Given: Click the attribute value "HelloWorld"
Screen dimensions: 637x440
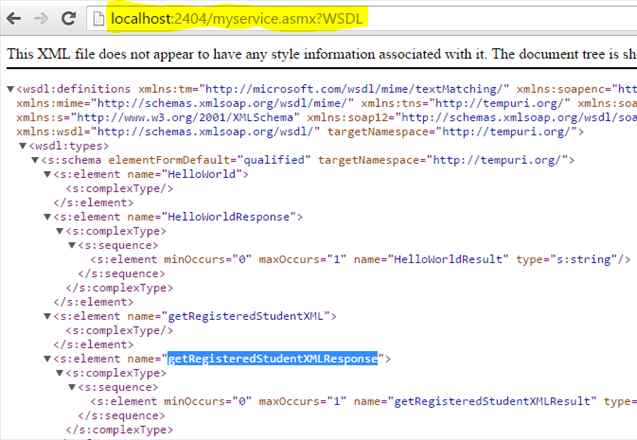Looking at the screenshot, I should 202,174.
